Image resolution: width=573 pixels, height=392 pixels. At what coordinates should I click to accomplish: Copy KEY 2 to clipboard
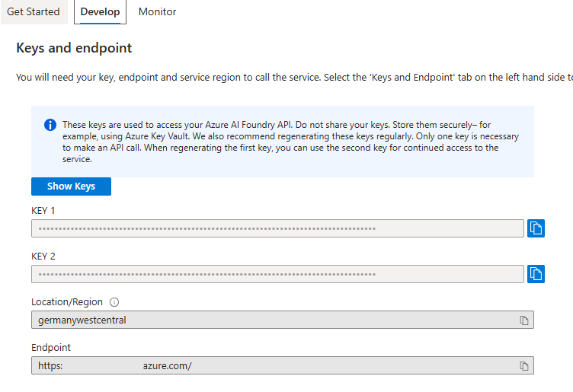tap(536, 274)
